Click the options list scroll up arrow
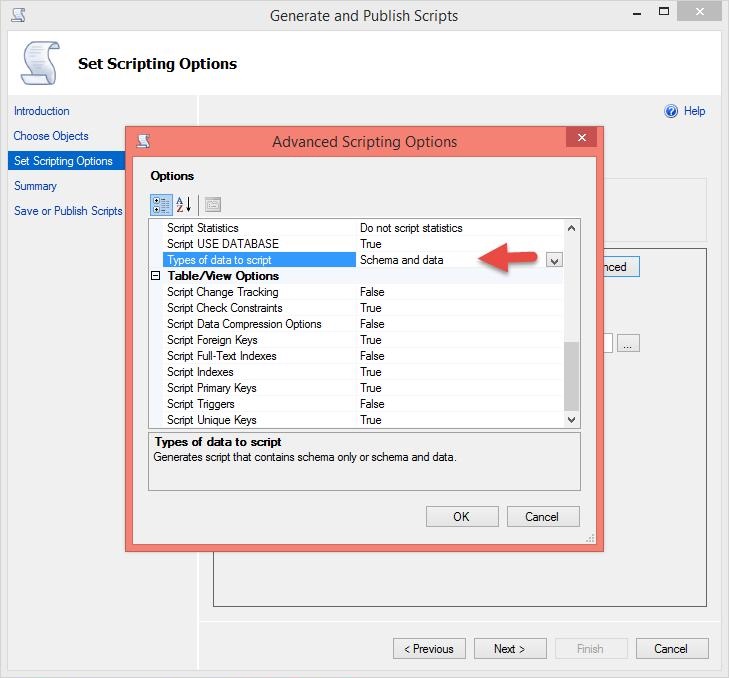 click(571, 228)
